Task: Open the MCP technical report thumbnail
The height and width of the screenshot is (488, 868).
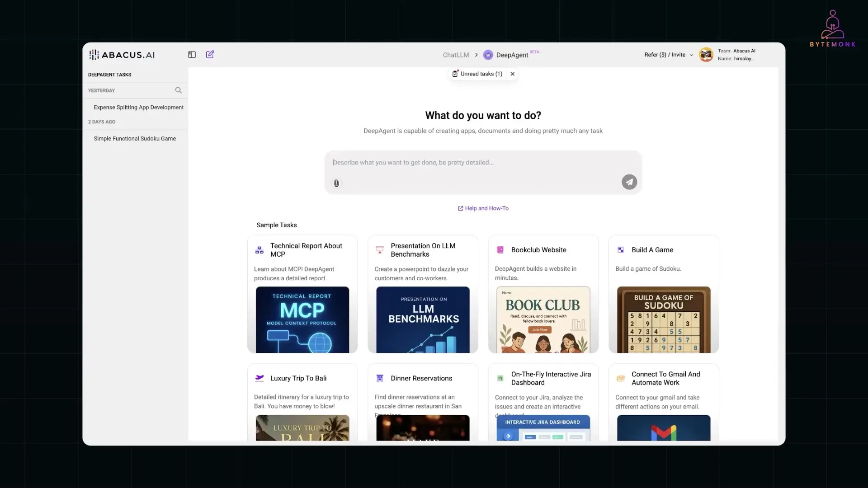Action: click(302, 319)
